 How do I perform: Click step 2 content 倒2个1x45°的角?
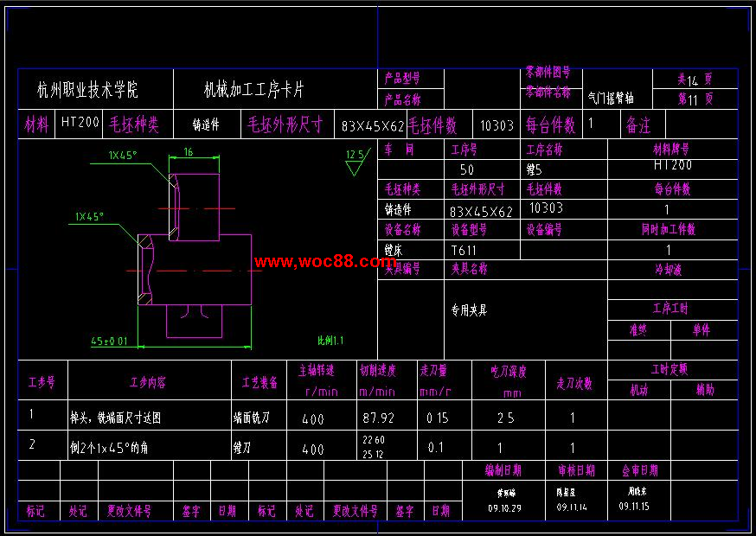pyautogui.click(x=109, y=448)
